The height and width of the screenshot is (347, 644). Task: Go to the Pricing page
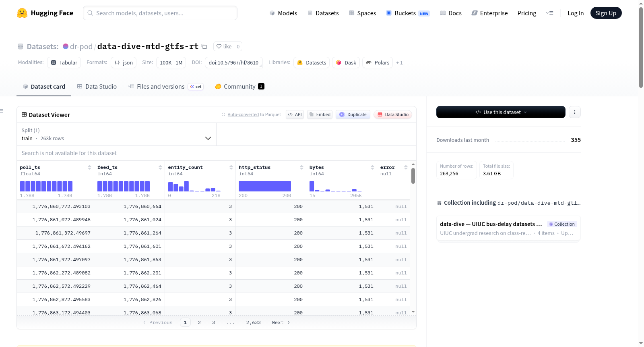527,13
